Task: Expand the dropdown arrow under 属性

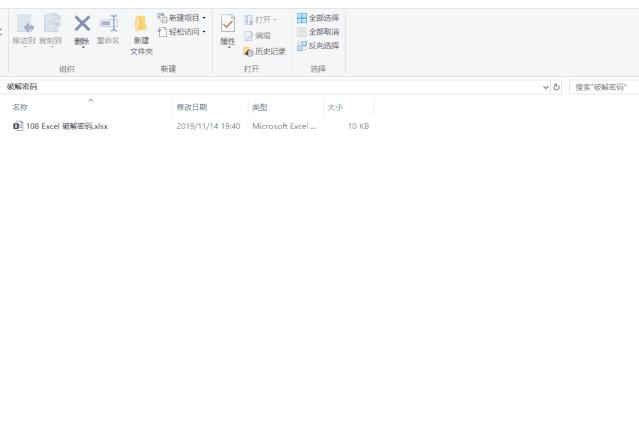Action: (229, 48)
